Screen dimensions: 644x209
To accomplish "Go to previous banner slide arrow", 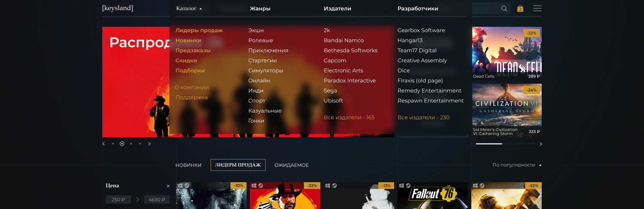I will pyautogui.click(x=104, y=144).
